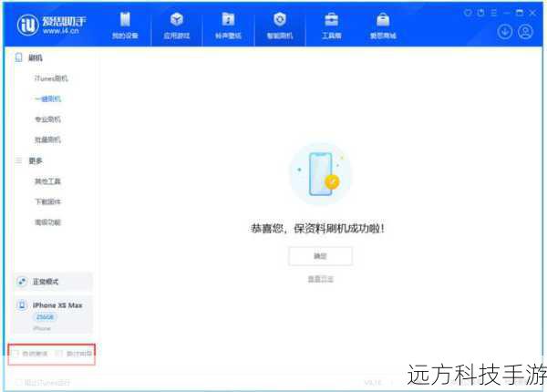Tick the 跳过向导 checkbox
This screenshot has height=392, width=547.
coord(59,354)
